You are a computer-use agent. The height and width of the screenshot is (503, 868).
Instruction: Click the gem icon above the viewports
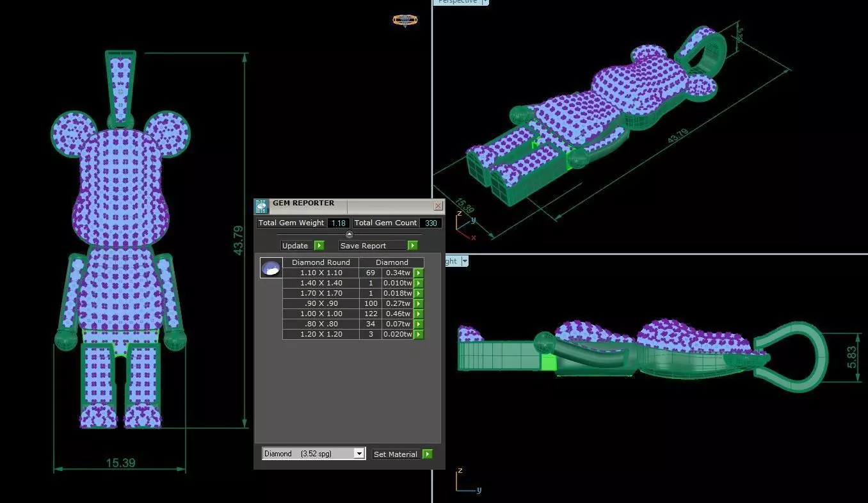pyautogui.click(x=405, y=20)
